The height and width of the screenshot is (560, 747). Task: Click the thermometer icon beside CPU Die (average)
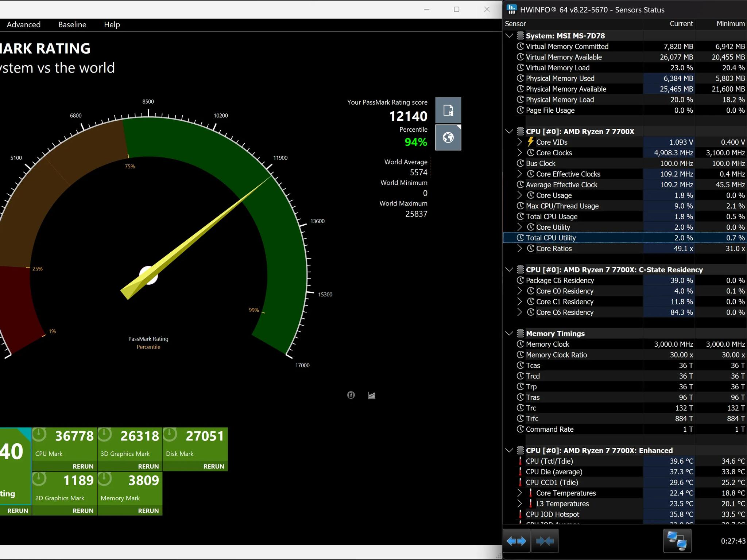[x=520, y=472]
